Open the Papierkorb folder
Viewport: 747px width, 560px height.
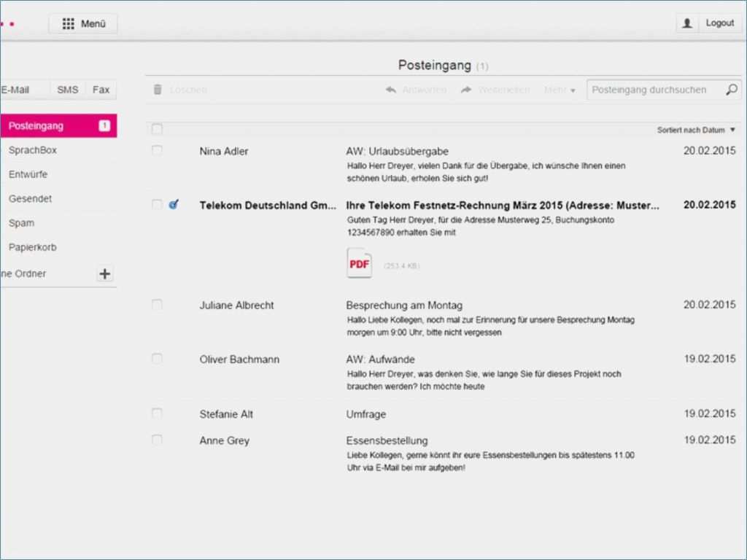(33, 247)
